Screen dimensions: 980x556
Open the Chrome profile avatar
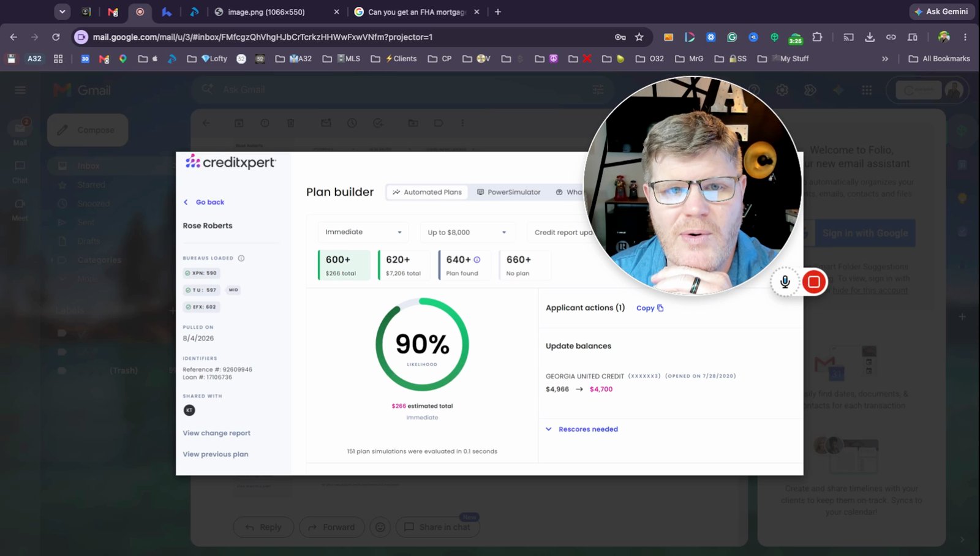944,37
